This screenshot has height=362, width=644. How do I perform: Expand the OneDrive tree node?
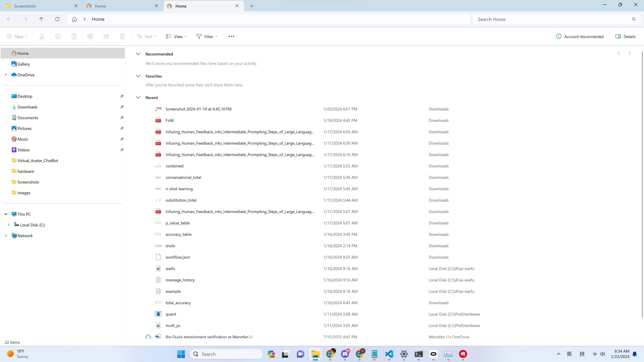(6, 75)
